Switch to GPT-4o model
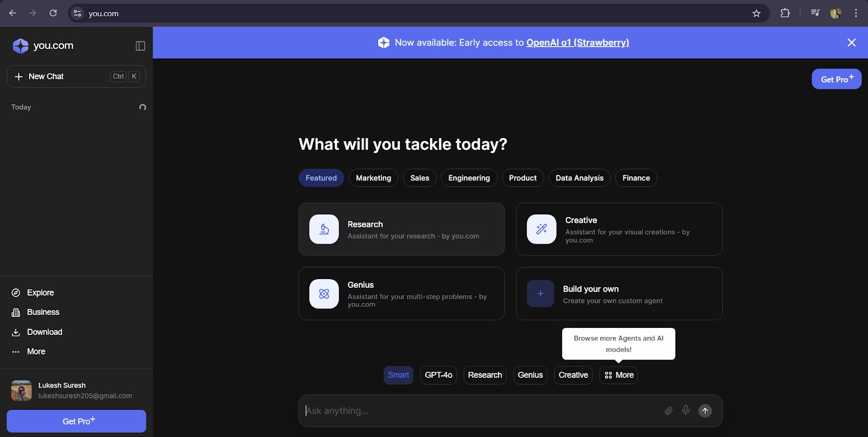 tap(438, 375)
